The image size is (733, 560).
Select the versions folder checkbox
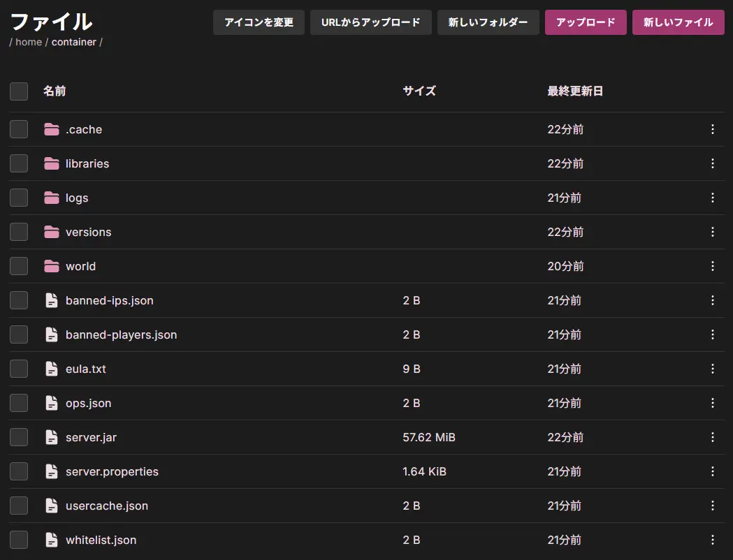click(19, 232)
